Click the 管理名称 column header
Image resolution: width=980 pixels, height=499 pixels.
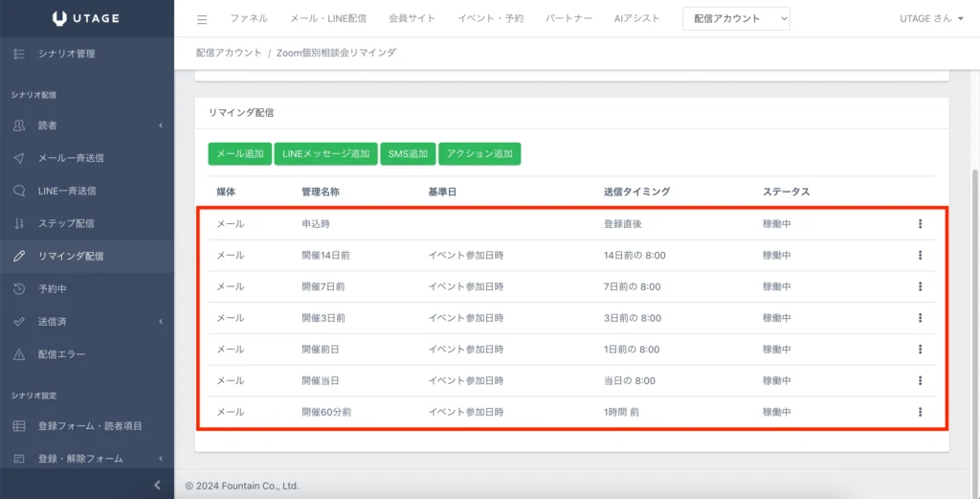[x=320, y=192]
